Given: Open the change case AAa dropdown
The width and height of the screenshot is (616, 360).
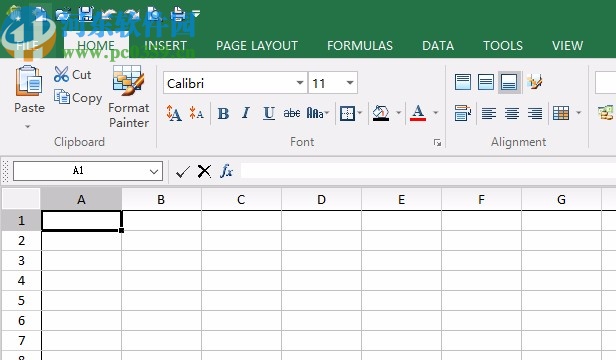Looking at the screenshot, I should (x=317, y=113).
